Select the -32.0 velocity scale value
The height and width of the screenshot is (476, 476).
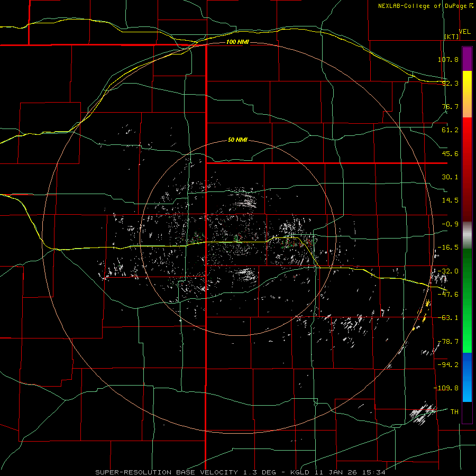point(448,271)
